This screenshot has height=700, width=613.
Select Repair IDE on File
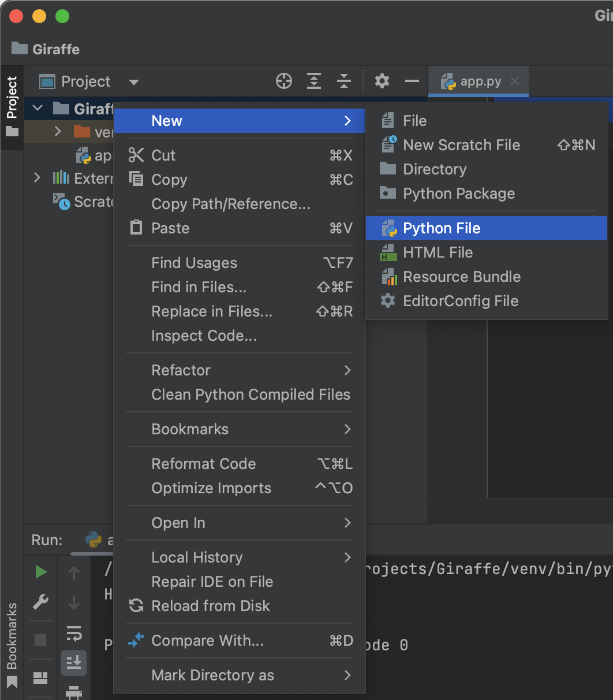pos(240,582)
